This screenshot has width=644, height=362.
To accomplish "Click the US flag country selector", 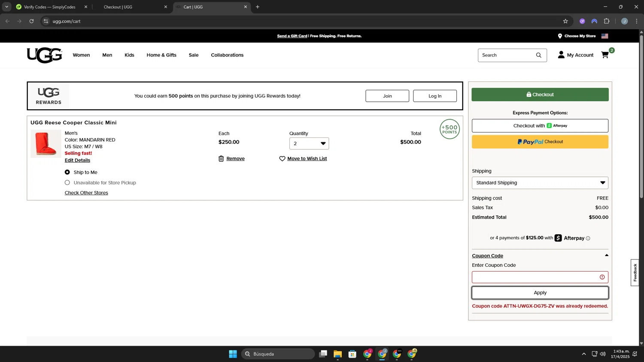I will (x=605, y=36).
